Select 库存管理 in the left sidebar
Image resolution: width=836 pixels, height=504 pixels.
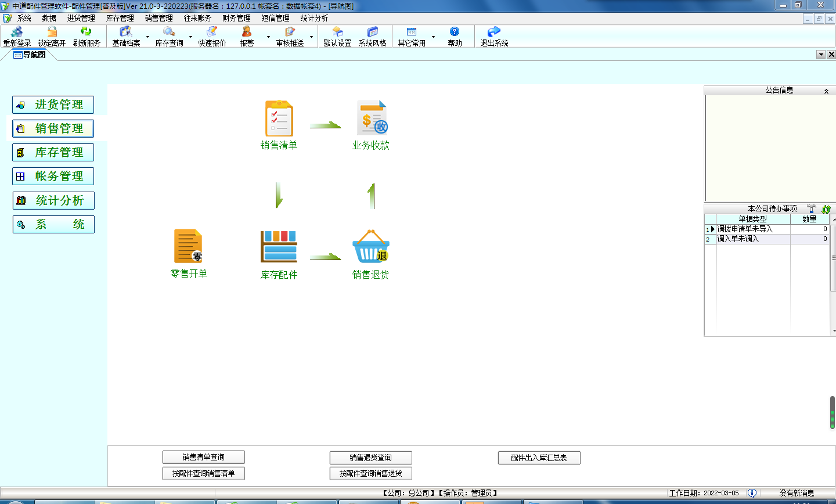tap(53, 152)
